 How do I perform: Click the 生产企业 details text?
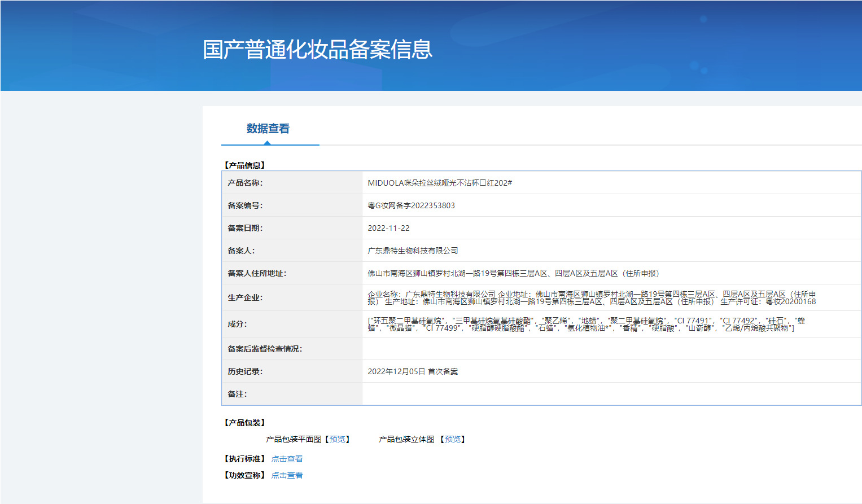tap(592, 297)
